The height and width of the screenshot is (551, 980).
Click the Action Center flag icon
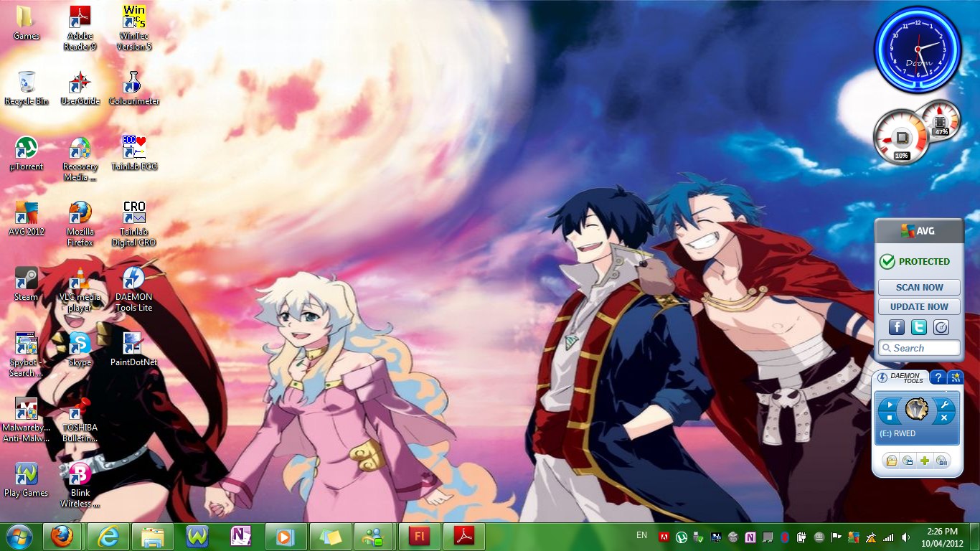(837, 537)
